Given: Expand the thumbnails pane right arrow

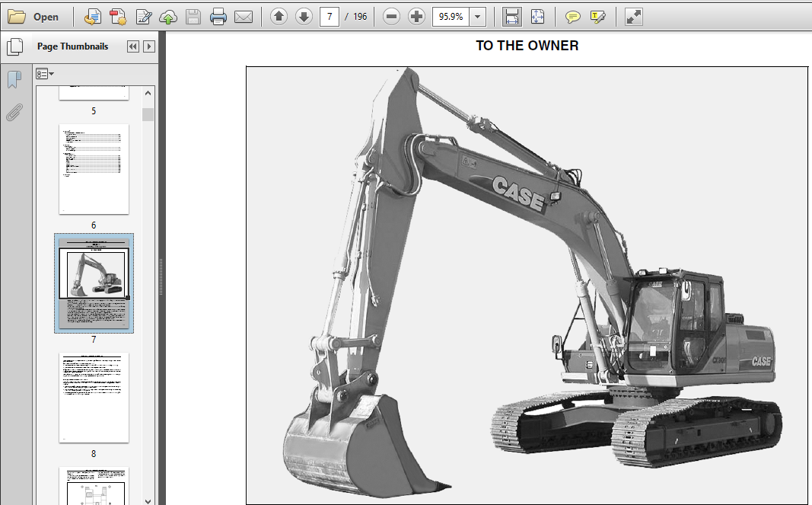Looking at the screenshot, I should (x=148, y=46).
